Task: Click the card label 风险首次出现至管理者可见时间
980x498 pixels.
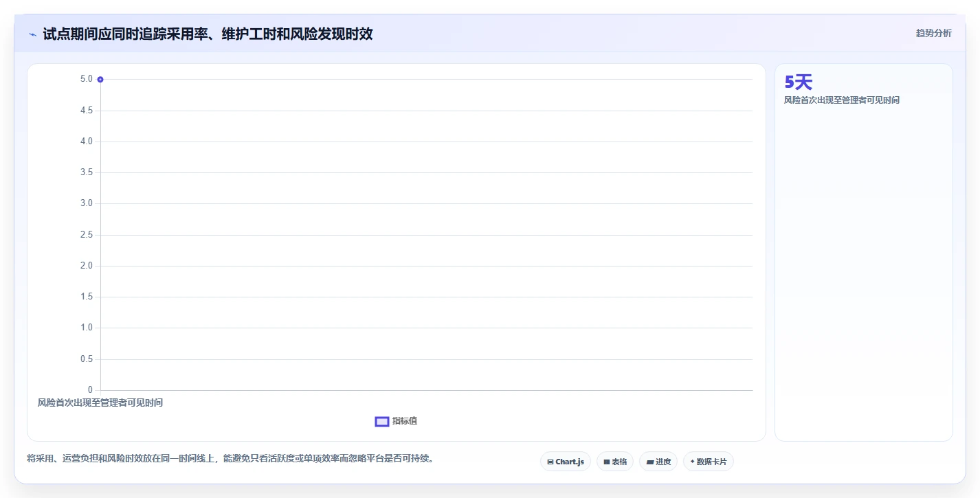Action: click(x=842, y=100)
